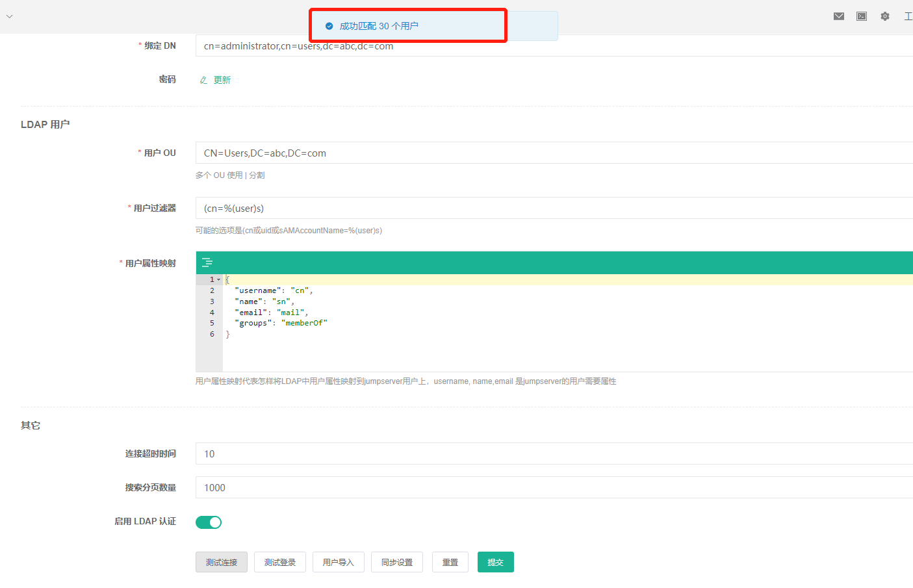Image resolution: width=913 pixels, height=588 pixels.
Task: Open the mail notifications icon
Action: 838,16
